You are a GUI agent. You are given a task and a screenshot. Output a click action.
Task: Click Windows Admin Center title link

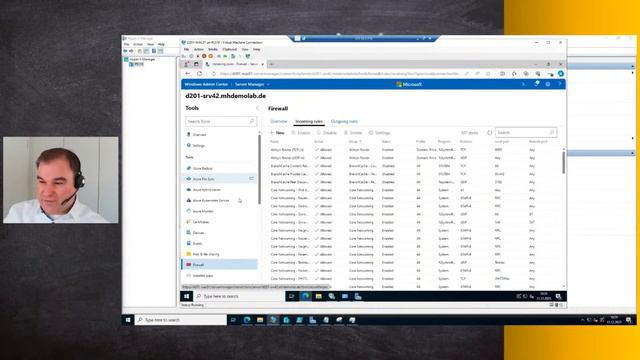pyautogui.click(x=206, y=84)
